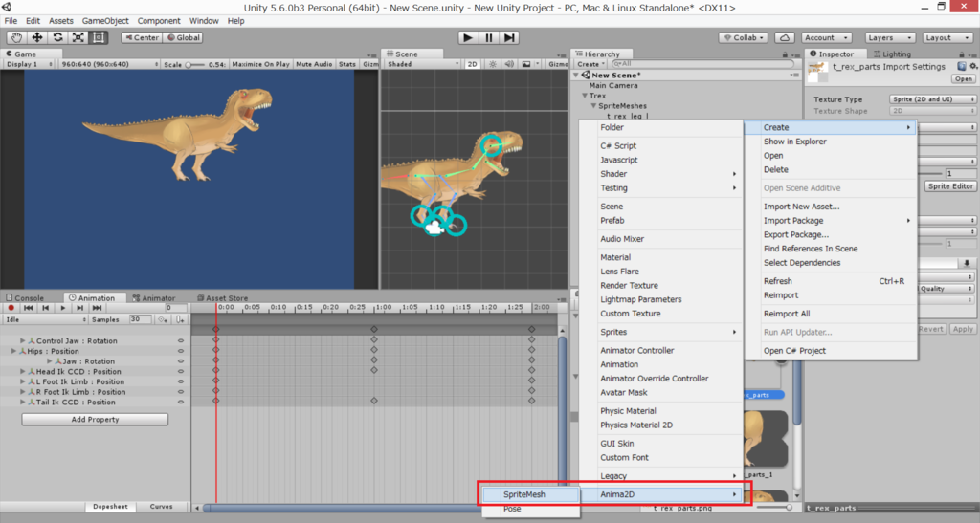Image resolution: width=980 pixels, height=523 pixels.
Task: Adjust project thumbnail size slider
Action: tap(774, 508)
